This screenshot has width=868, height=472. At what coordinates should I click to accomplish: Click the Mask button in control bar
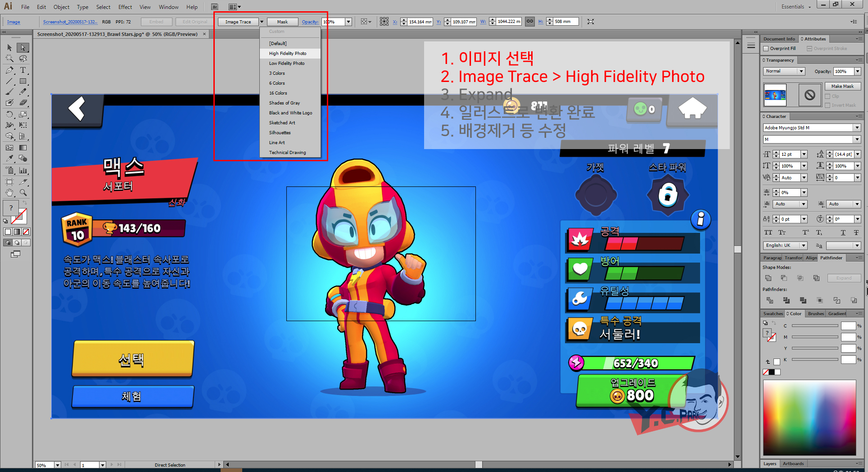point(282,22)
